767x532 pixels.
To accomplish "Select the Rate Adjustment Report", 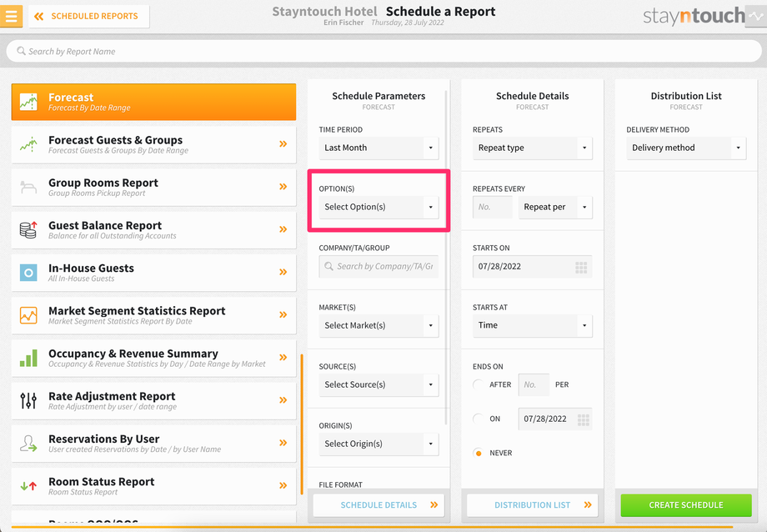I will 153,400.
